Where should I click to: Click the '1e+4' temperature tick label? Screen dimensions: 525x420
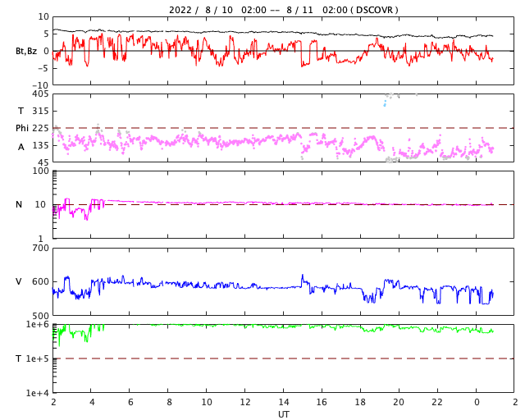click(x=37, y=393)
